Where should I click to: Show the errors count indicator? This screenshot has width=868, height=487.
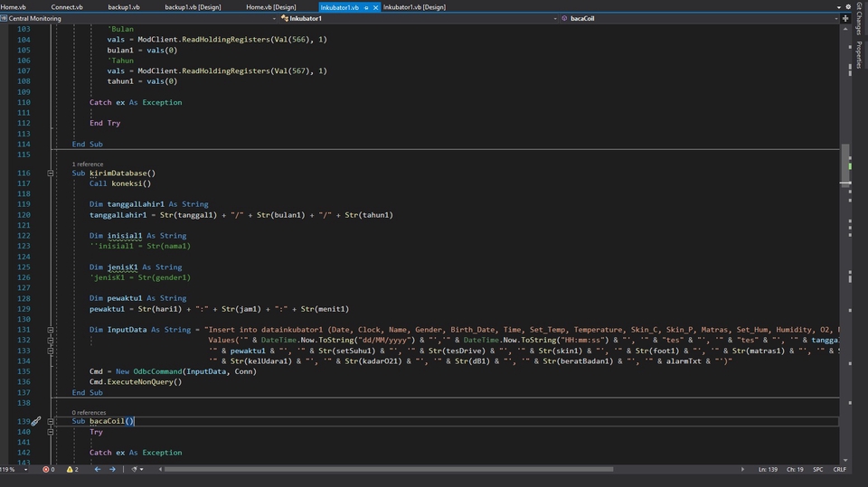(49, 469)
